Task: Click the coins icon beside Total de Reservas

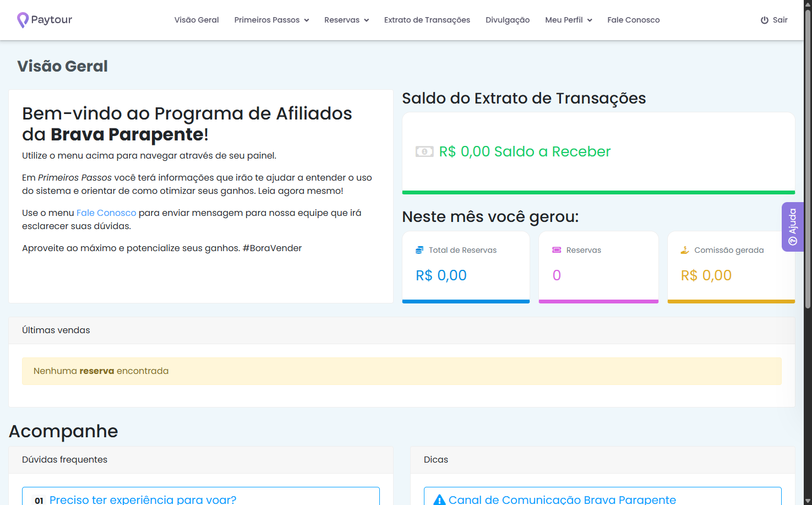Action: tap(419, 250)
